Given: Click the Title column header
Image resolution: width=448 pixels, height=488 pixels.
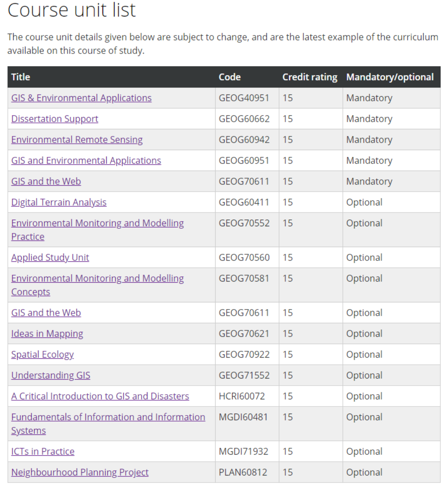Looking at the screenshot, I should pyautogui.click(x=20, y=77).
